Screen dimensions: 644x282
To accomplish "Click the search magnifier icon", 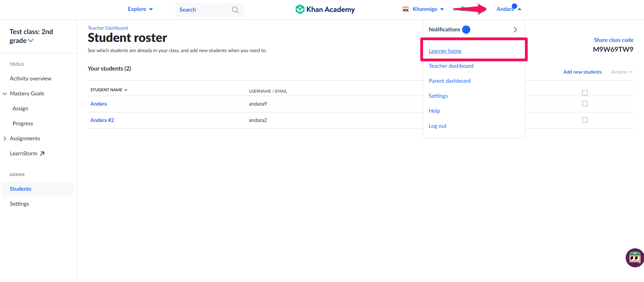I will 235,10.
